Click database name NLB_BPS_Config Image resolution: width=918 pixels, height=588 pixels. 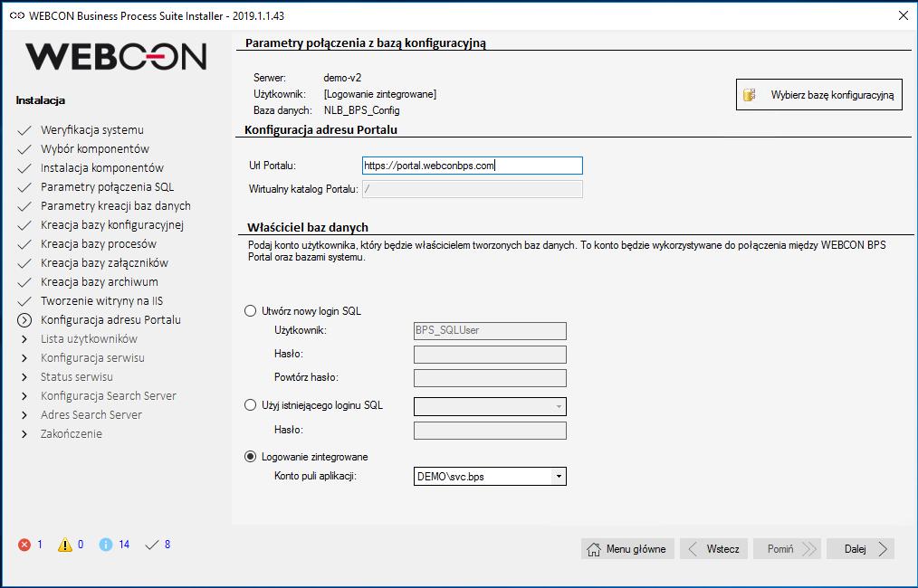362,110
